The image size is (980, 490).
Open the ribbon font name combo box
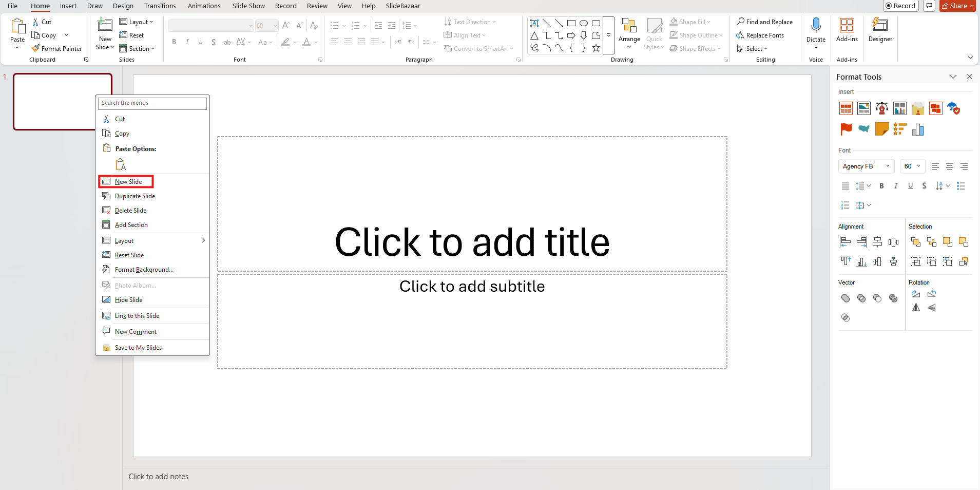(x=210, y=26)
